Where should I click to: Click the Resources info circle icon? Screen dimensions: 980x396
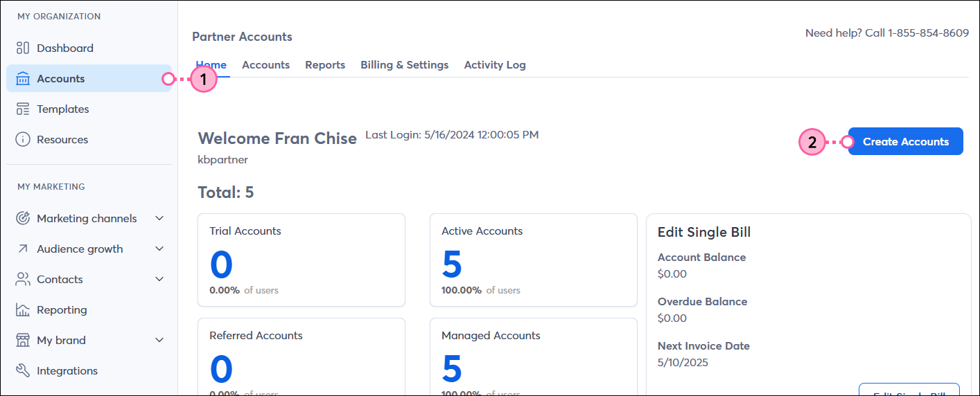(x=23, y=139)
